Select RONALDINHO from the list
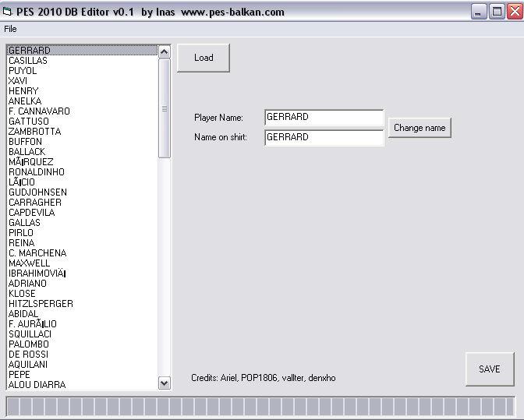Screen dimensions: 524x420 coord(37,172)
